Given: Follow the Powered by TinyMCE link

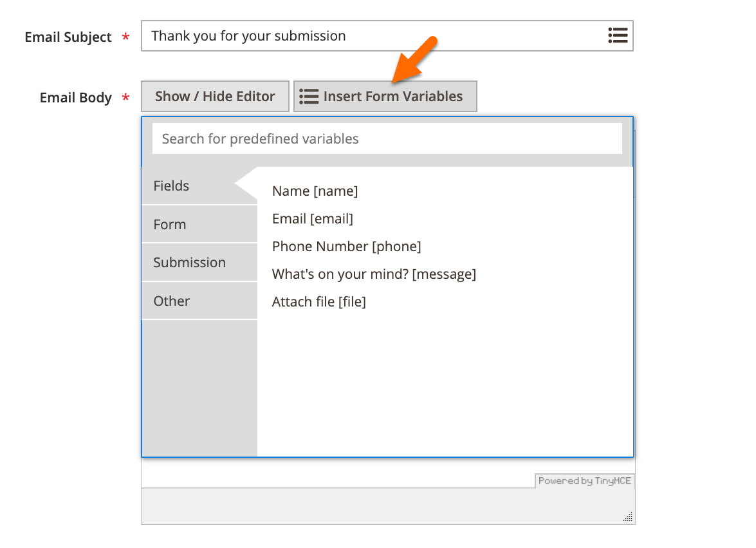Looking at the screenshot, I should pos(584,481).
